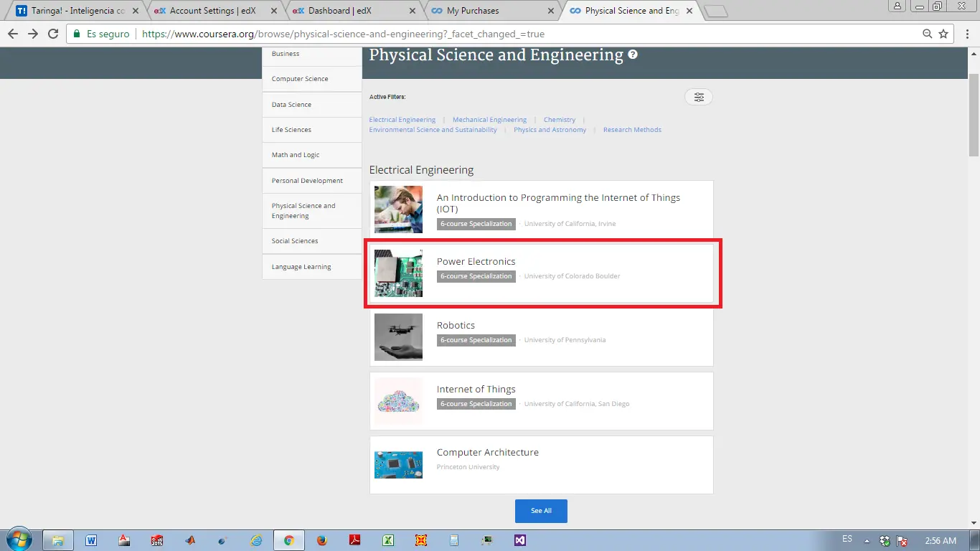Switch to Google Chrome in the taskbar

point(289,540)
